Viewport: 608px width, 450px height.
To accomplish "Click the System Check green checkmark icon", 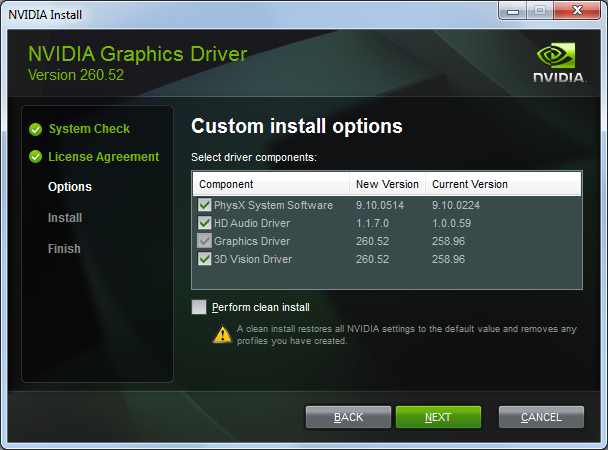I will pos(35,129).
